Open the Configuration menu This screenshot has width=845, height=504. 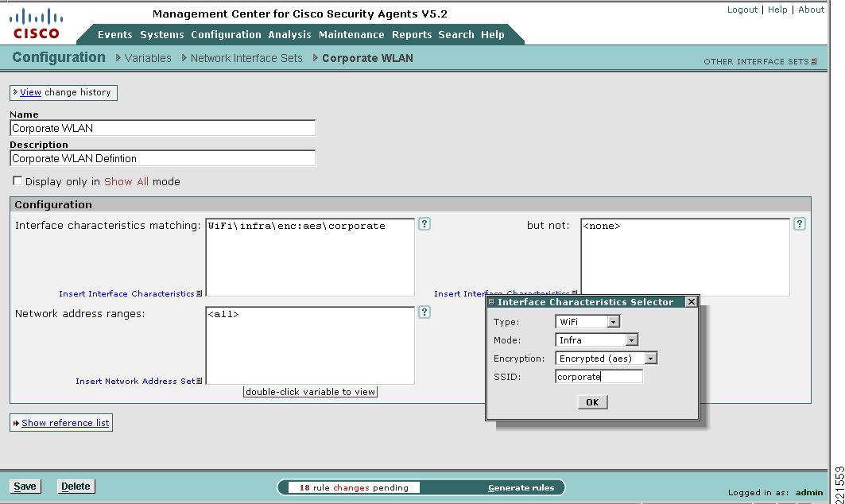(226, 34)
